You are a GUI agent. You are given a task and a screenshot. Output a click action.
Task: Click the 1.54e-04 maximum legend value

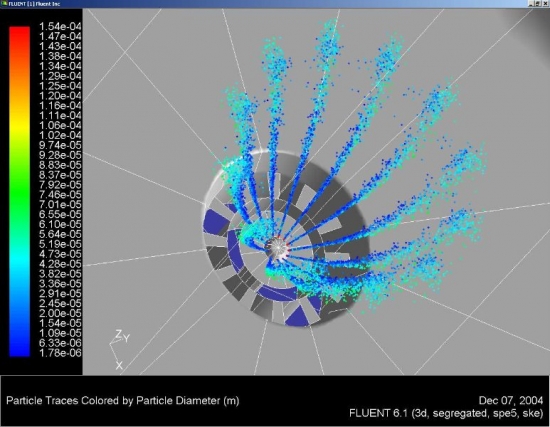click(60, 26)
